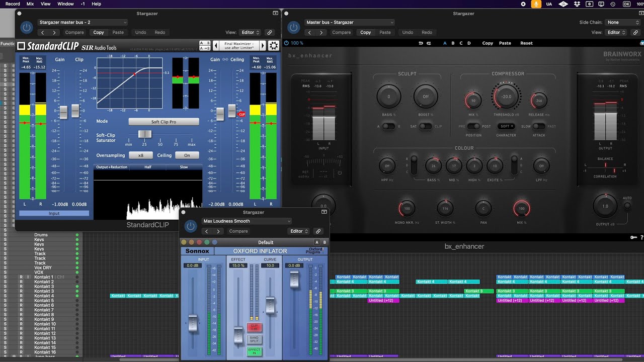Open the Window menu

(65, 4)
